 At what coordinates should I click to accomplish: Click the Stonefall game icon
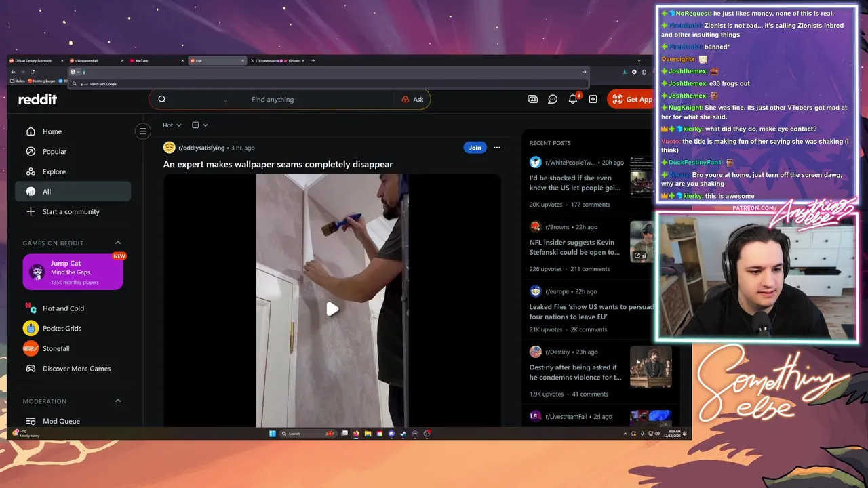pyautogui.click(x=31, y=348)
